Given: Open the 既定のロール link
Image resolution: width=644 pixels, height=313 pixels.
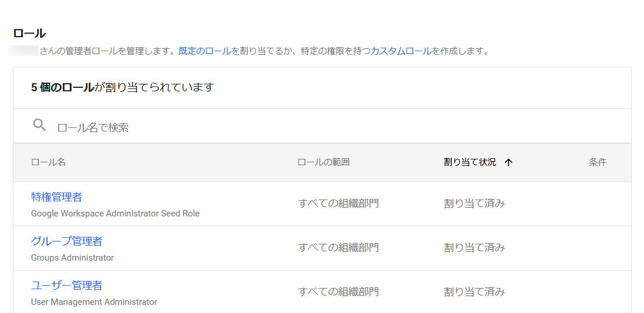Looking at the screenshot, I should point(205,51).
